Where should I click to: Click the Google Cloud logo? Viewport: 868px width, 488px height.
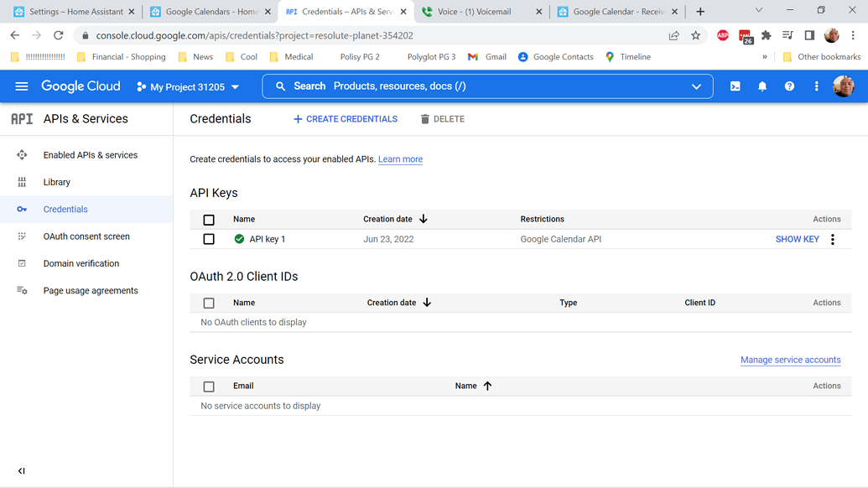point(81,86)
